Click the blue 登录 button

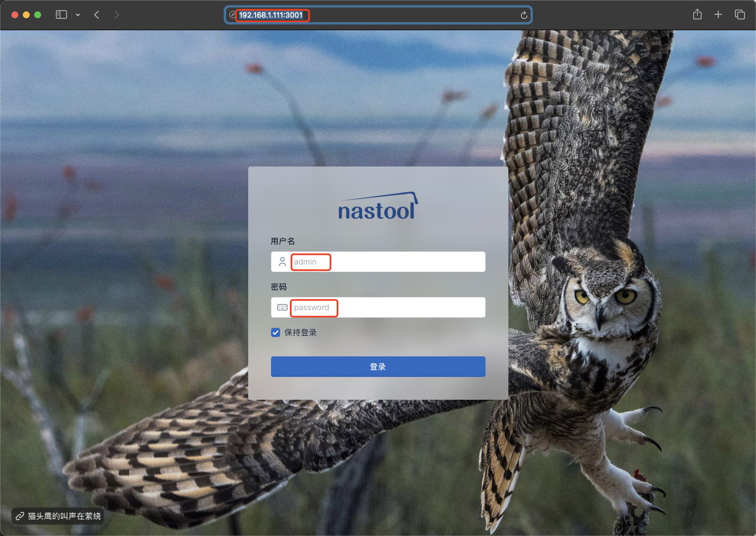coord(378,367)
